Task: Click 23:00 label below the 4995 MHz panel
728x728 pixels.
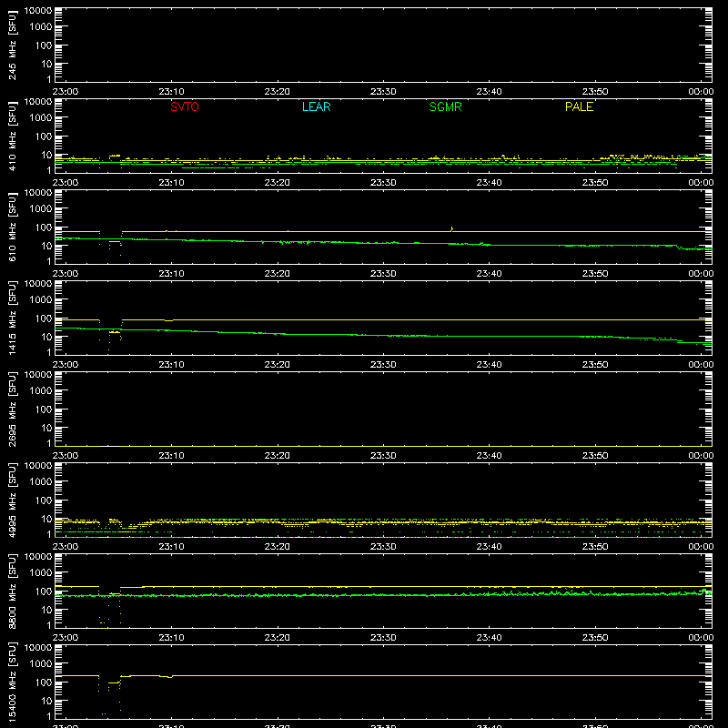Action: (66, 547)
